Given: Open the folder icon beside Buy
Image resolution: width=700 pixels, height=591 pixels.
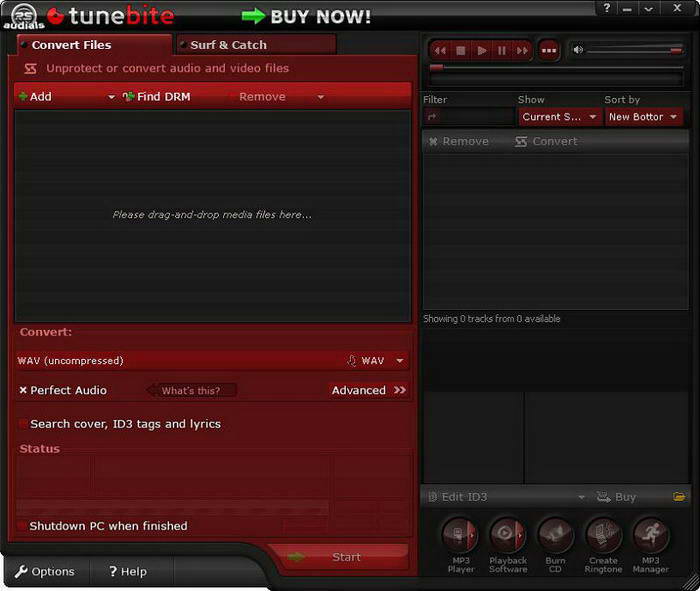Looking at the screenshot, I should [x=679, y=497].
